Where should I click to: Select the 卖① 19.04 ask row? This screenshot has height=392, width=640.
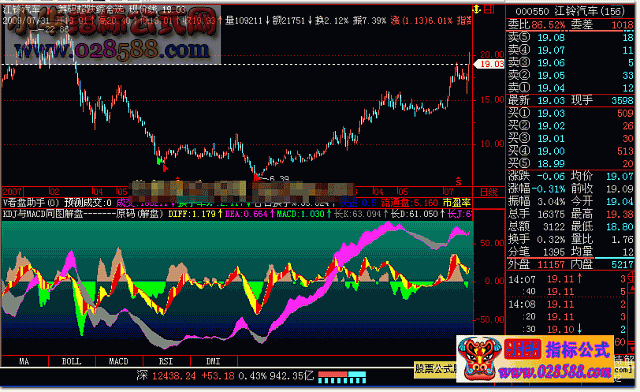[x=571, y=88]
